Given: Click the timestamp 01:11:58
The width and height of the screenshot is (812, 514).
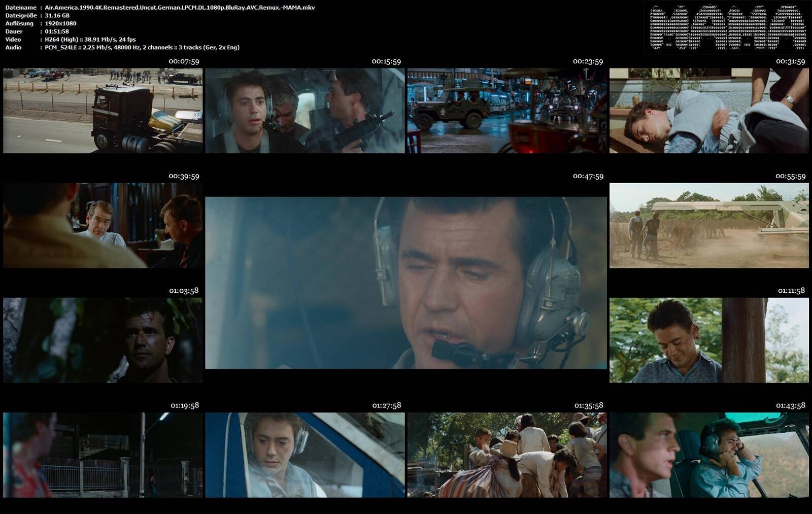Looking at the screenshot, I should pos(791,291).
